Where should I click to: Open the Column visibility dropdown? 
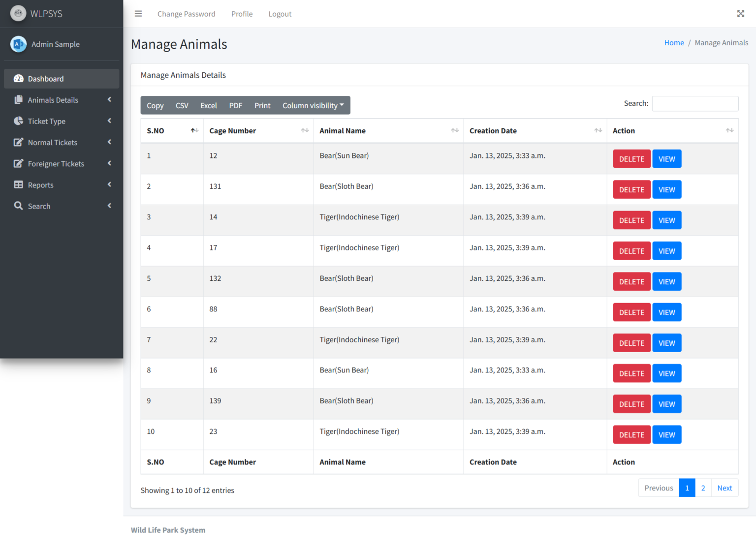pyautogui.click(x=313, y=105)
